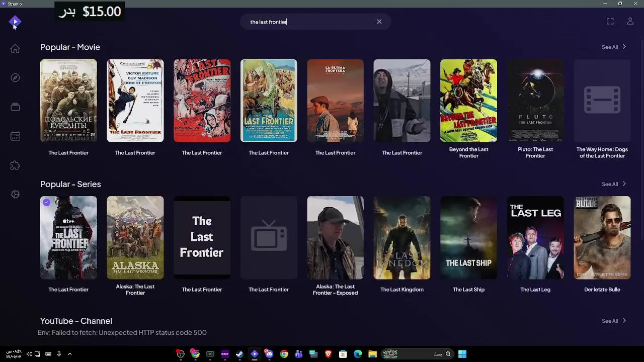Click the 'Pluto: The Last Frontier' title text
Image resolution: width=644 pixels, height=362 pixels.
click(x=535, y=152)
